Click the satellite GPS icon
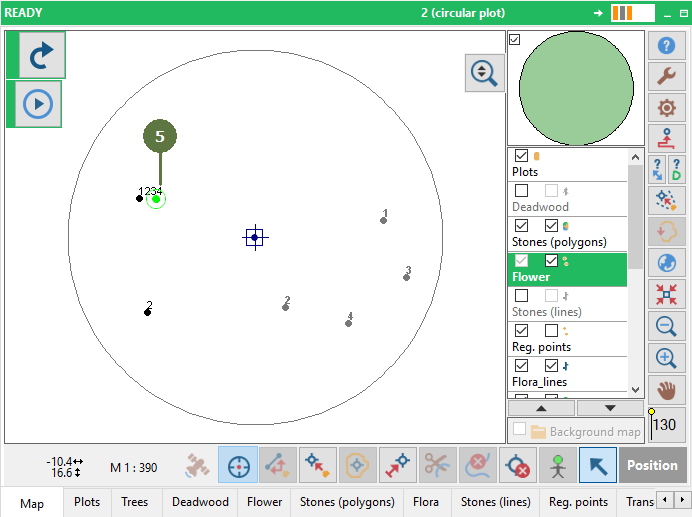This screenshot has width=692, height=517. [197, 465]
